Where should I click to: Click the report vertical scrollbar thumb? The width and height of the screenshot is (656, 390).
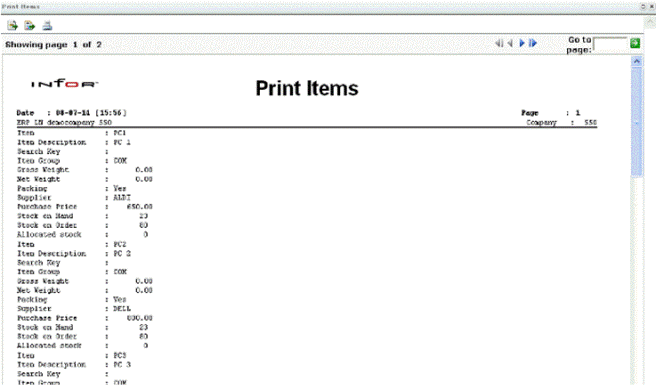(636, 122)
